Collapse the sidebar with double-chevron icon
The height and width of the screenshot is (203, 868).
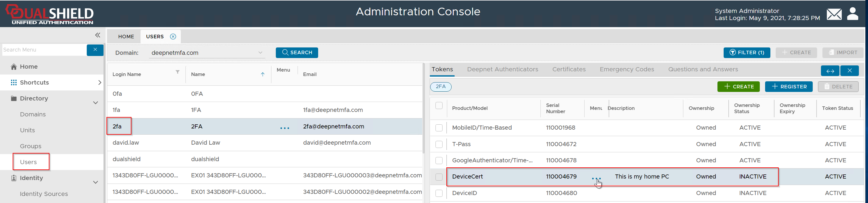[x=97, y=35]
